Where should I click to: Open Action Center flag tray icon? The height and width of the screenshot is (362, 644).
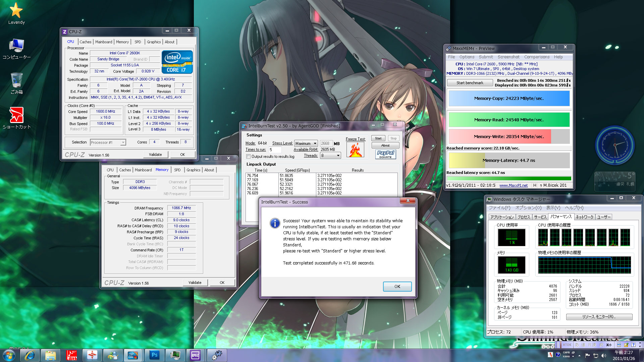click(x=587, y=355)
